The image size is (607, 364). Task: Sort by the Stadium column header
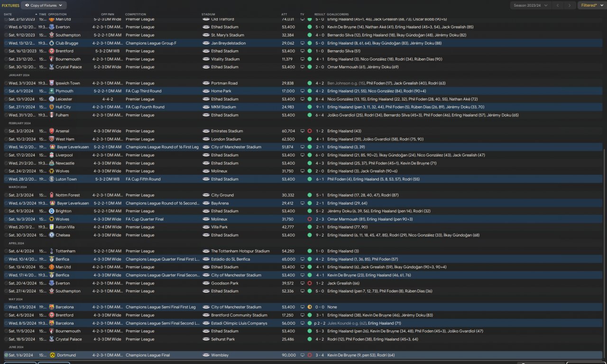click(208, 14)
